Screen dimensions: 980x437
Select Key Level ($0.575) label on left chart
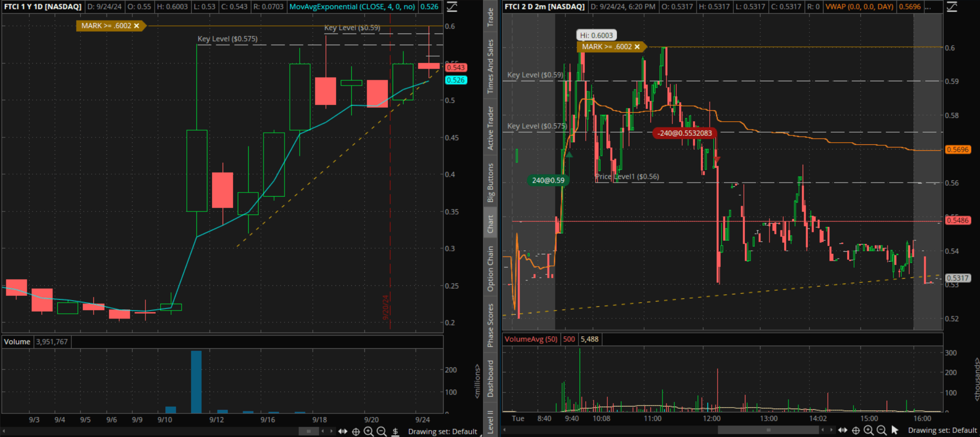227,39
